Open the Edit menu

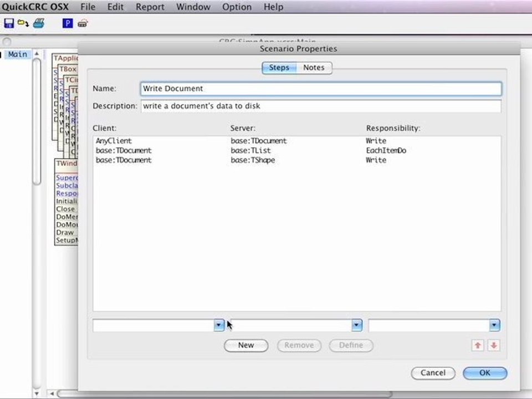(115, 7)
